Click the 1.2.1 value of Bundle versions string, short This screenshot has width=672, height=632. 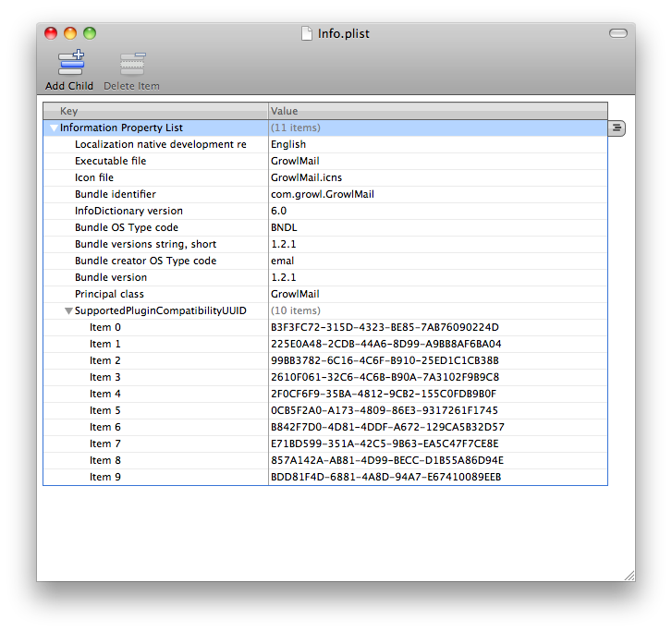tap(283, 244)
